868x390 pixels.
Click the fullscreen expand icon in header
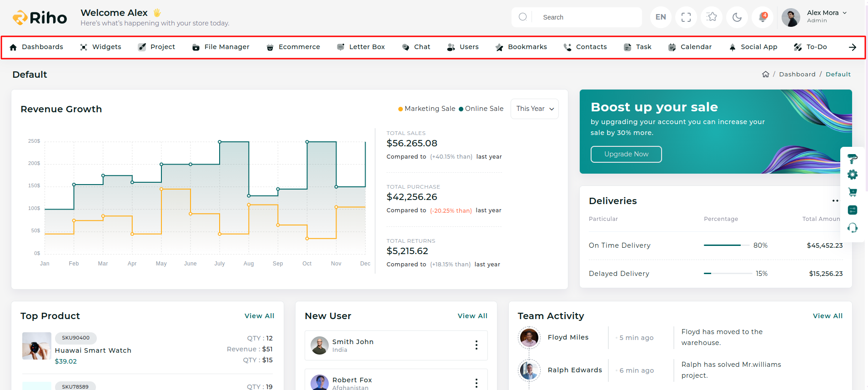[686, 17]
